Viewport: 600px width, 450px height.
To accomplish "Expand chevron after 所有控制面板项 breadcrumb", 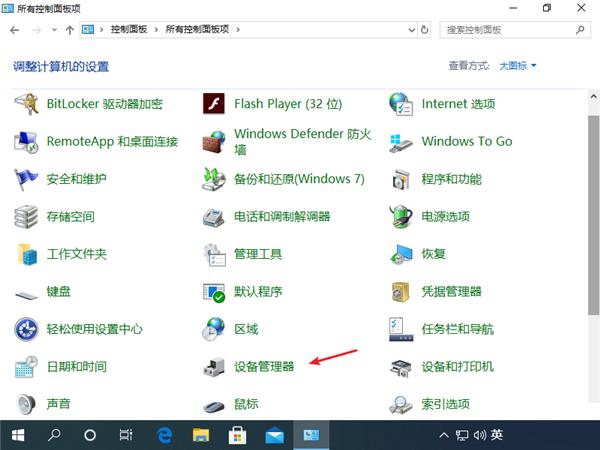I will click(238, 29).
